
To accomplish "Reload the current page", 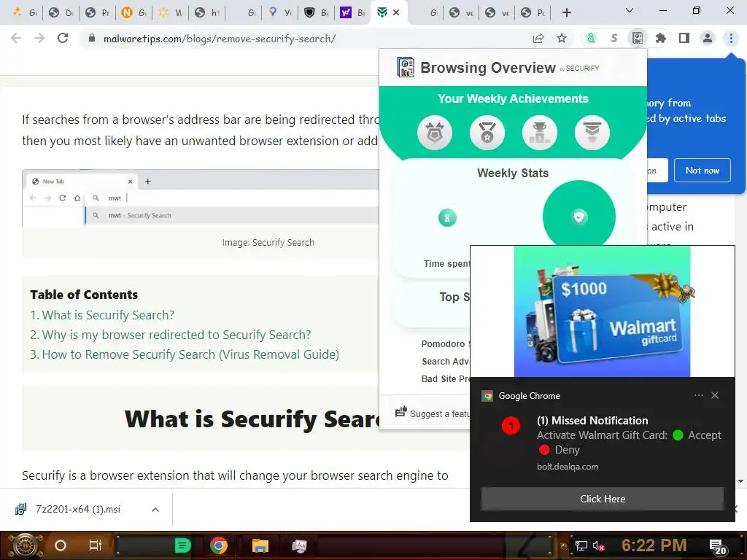I will tap(63, 38).
